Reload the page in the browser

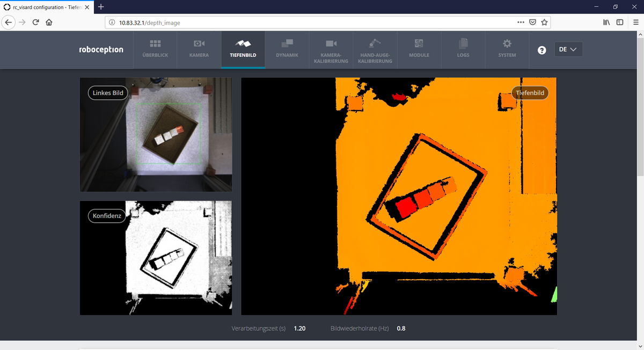tap(35, 23)
